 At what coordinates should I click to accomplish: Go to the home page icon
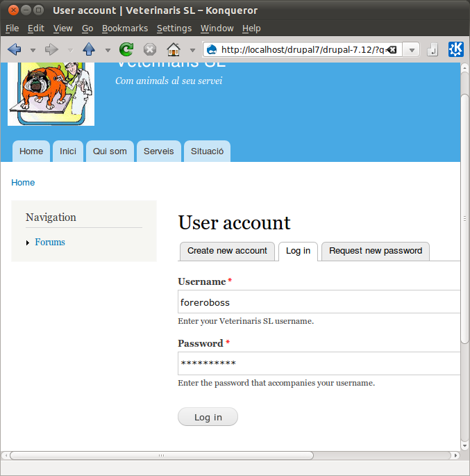174,49
